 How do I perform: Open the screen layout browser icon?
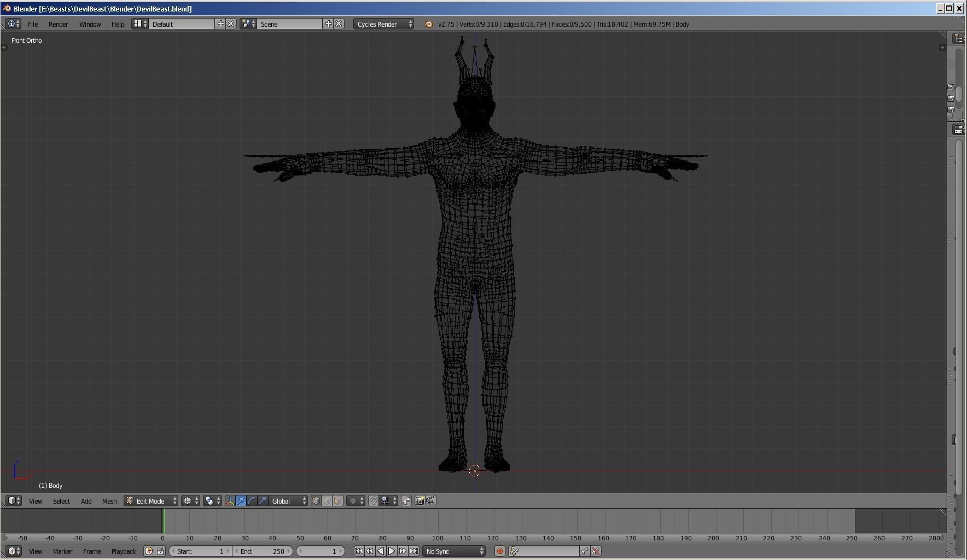click(x=140, y=24)
